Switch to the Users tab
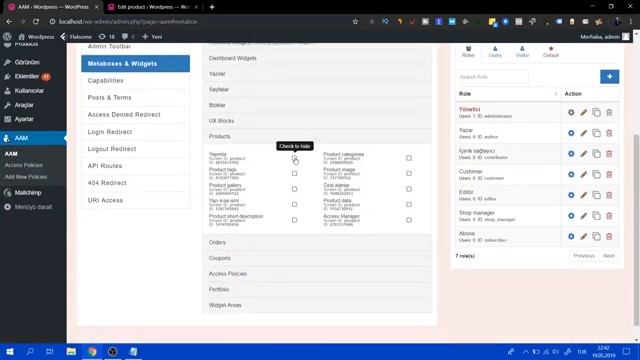The width and height of the screenshot is (640, 360). pyautogui.click(x=495, y=52)
